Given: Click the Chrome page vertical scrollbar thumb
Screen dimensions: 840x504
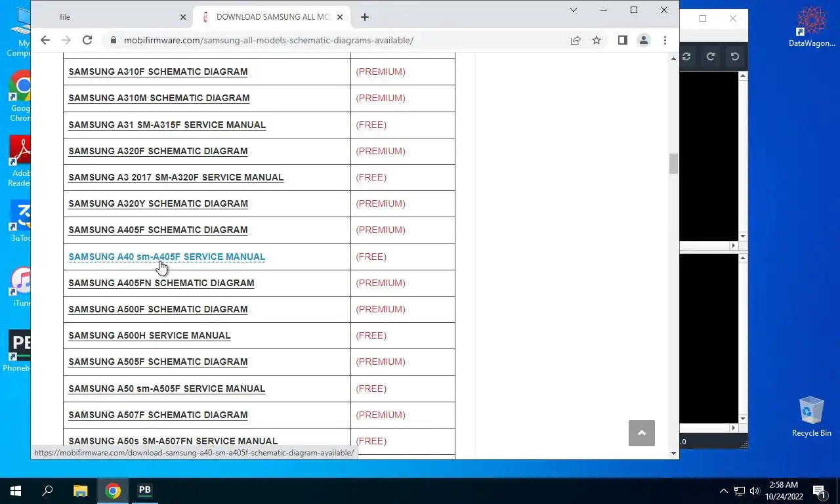Looking at the screenshot, I should coord(673,164).
